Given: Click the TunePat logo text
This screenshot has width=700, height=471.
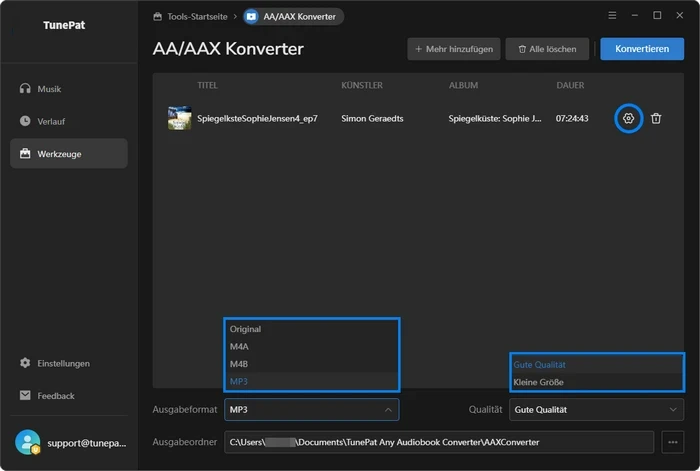Looking at the screenshot, I should pos(64,25).
